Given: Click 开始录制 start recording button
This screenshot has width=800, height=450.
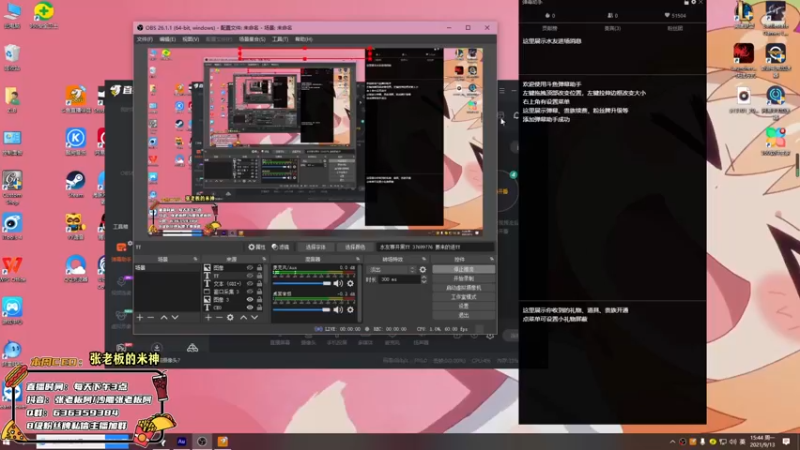Looking at the screenshot, I should click(x=463, y=279).
